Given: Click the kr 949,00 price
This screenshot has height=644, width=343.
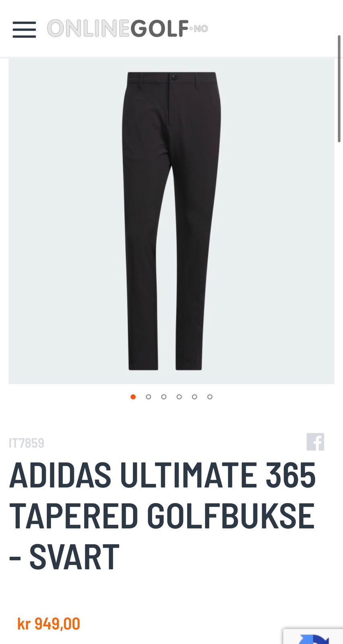Looking at the screenshot, I should click(49, 624).
